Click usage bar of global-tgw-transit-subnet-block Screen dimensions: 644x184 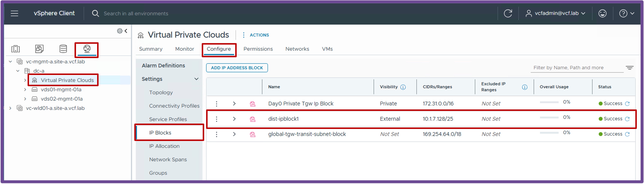tap(549, 133)
